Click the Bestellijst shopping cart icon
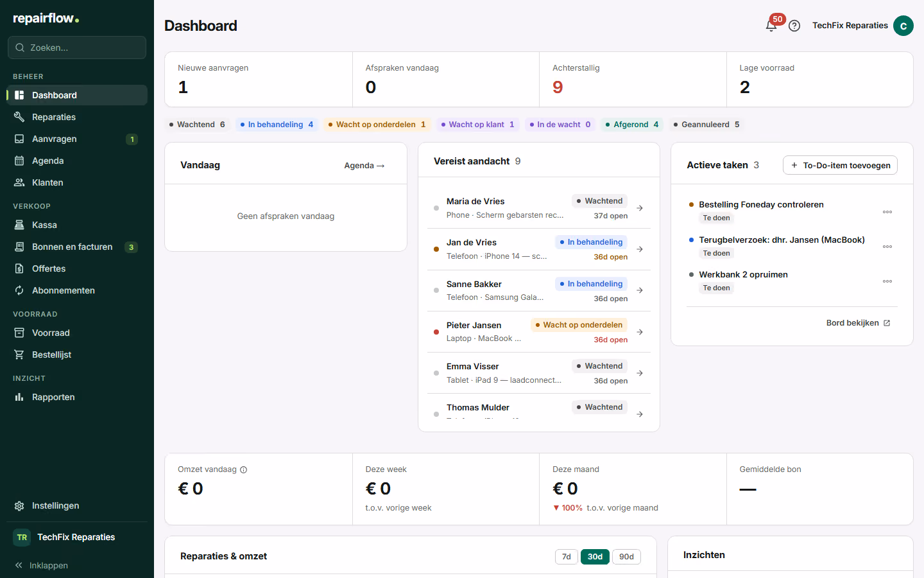 (19, 355)
